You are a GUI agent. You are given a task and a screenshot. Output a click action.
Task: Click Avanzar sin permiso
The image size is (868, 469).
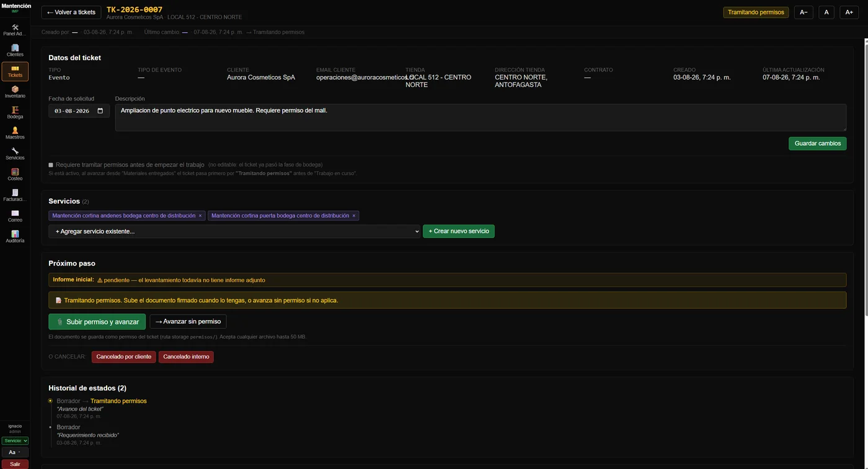pyautogui.click(x=188, y=321)
